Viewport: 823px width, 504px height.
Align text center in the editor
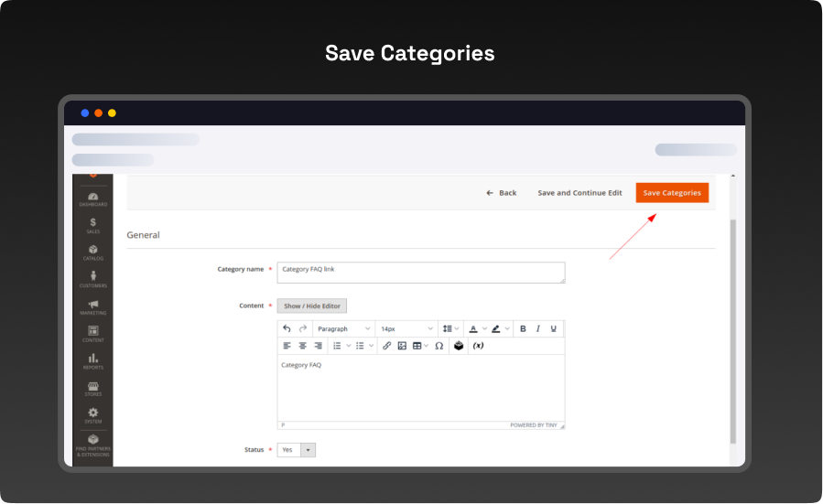coord(302,346)
